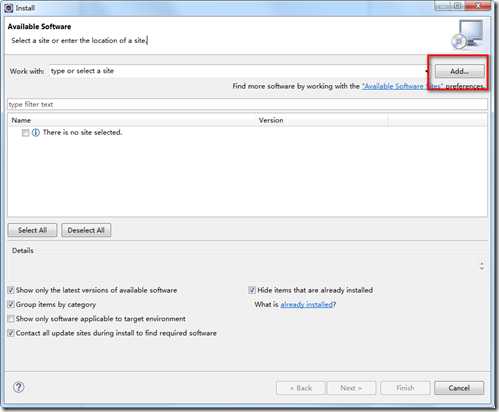
Task: Click the Finish button
Action: 405,388
